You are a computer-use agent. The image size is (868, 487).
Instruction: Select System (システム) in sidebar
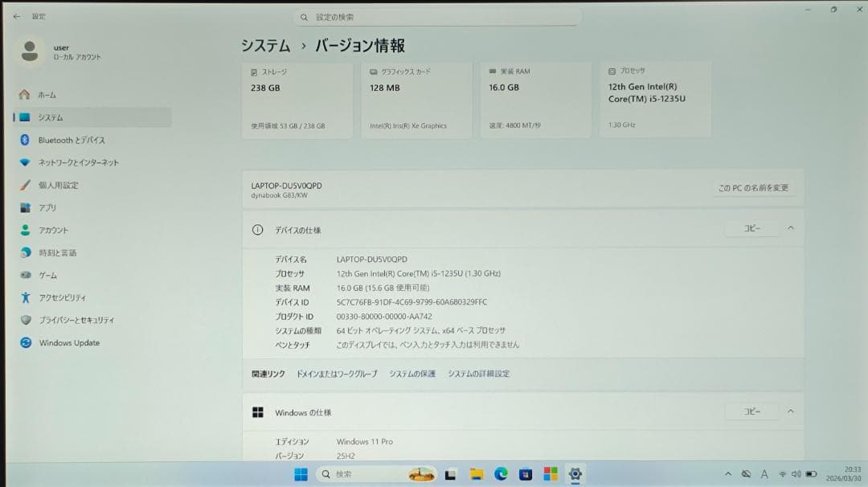(x=92, y=117)
